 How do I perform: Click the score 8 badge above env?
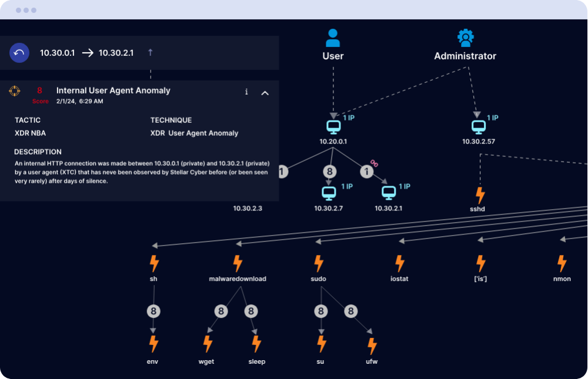pyautogui.click(x=153, y=311)
